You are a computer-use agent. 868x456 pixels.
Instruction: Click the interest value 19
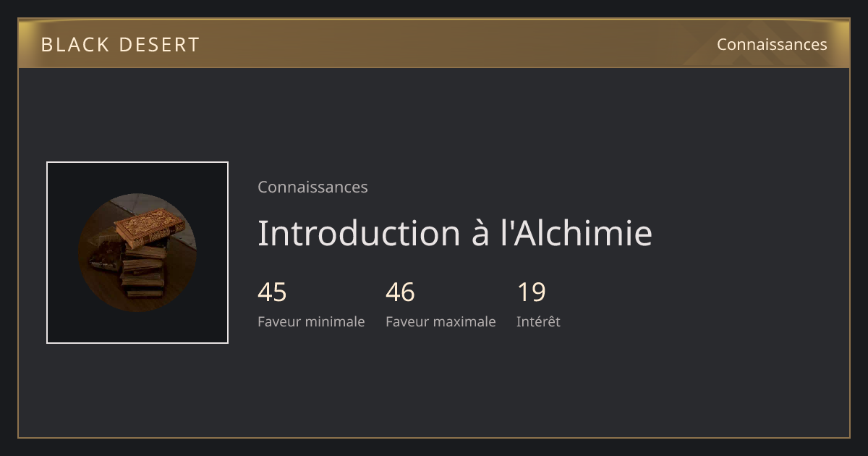(531, 292)
